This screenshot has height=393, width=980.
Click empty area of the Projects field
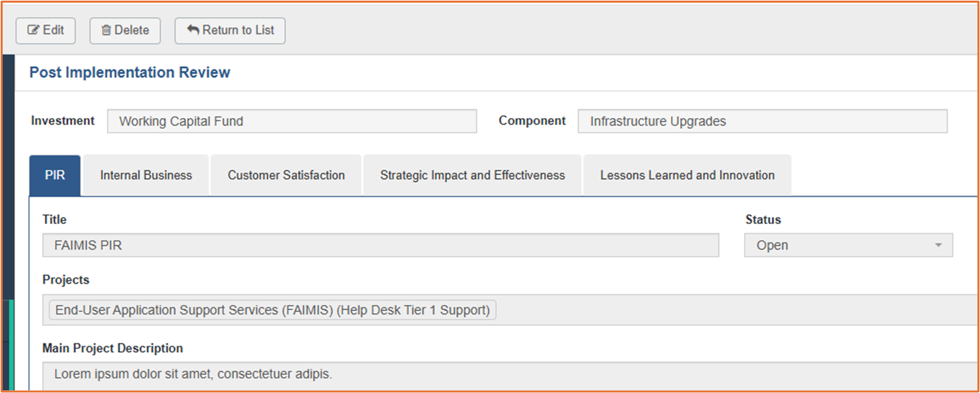(x=733, y=310)
